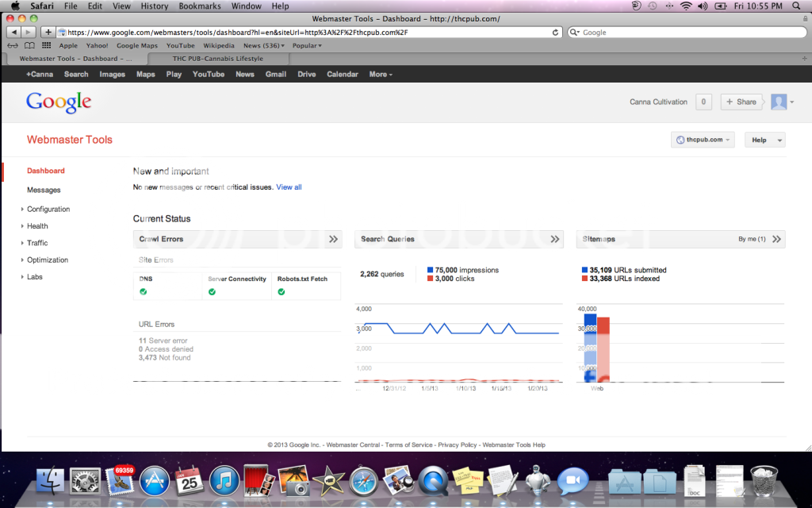
Task: Click the red clicks legend square
Action: pyautogui.click(x=430, y=279)
